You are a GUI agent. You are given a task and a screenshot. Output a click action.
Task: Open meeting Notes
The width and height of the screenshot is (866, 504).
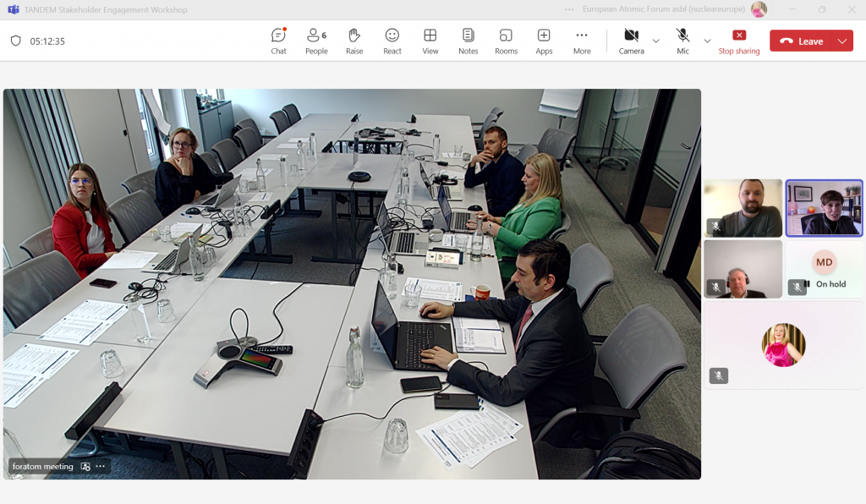click(x=468, y=41)
